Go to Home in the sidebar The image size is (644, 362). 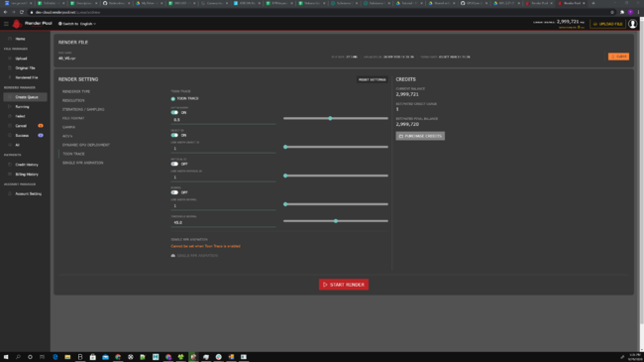pos(20,39)
